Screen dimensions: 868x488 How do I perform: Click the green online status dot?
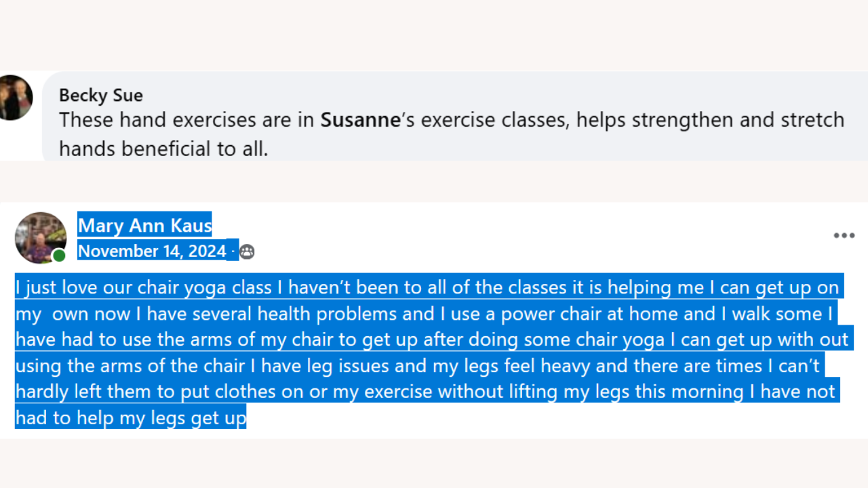coord(60,256)
